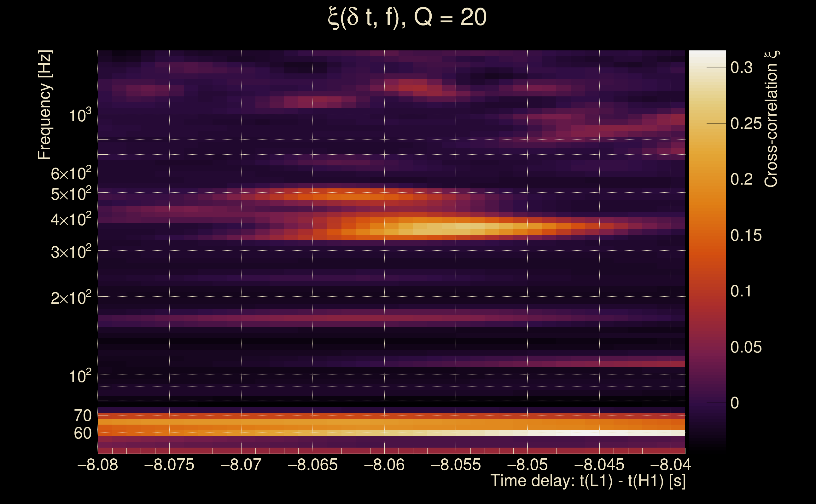
Task: Click the -8.08 time axis tick label
Action: pyautogui.click(x=98, y=465)
